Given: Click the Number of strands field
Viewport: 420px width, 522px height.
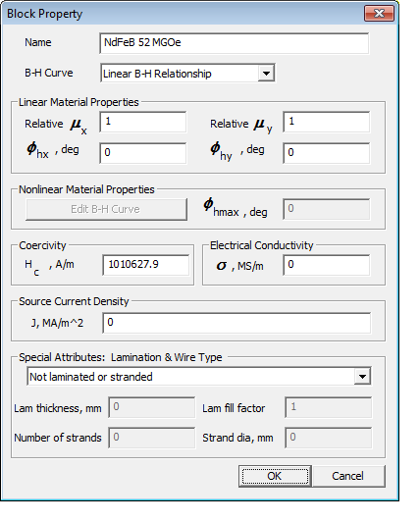Looking at the screenshot, I should (x=151, y=438).
